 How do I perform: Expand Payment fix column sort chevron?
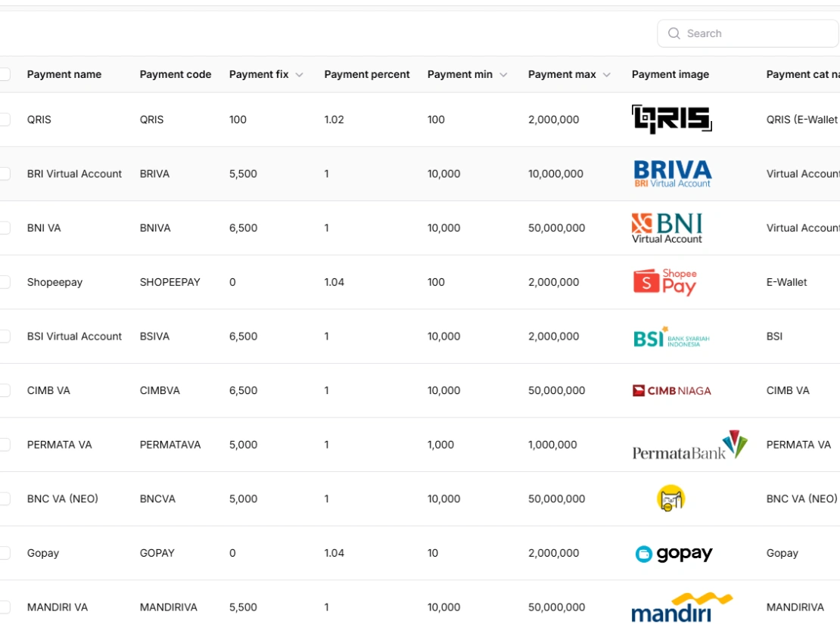tap(299, 75)
